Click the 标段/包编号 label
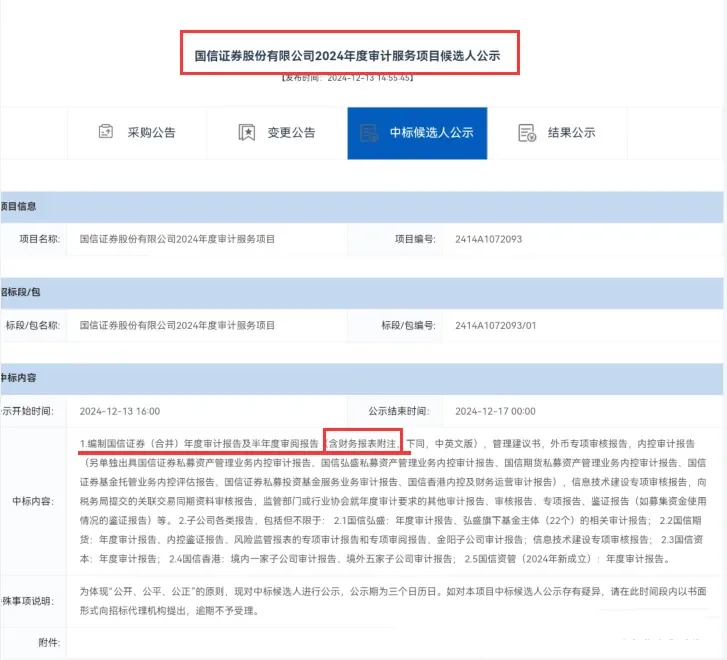Viewport: 727px width, 660px height. [408, 326]
